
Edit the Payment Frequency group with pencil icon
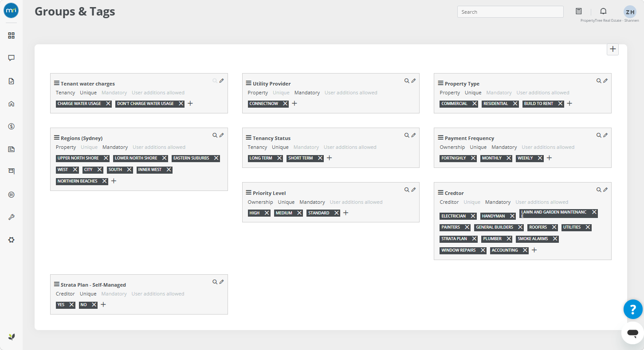click(605, 135)
